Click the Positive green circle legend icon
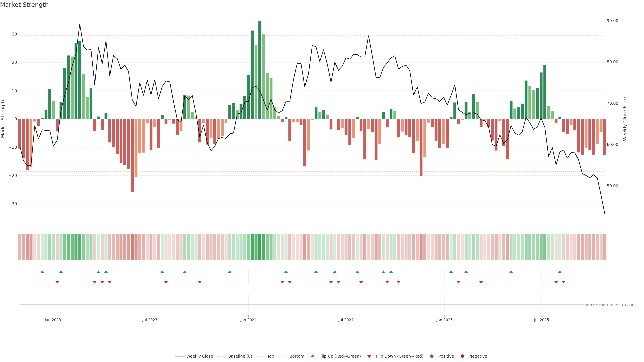 click(432, 356)
